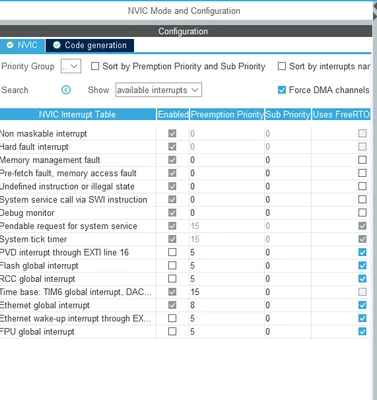
Task: Select Debug monitor preemption priority
Action: point(227,213)
